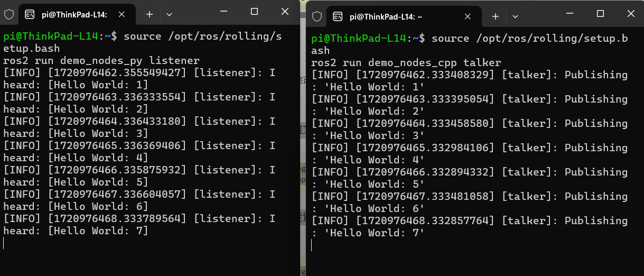
Task: Click the terminal profile icon on listener tab
Action: 30,15
